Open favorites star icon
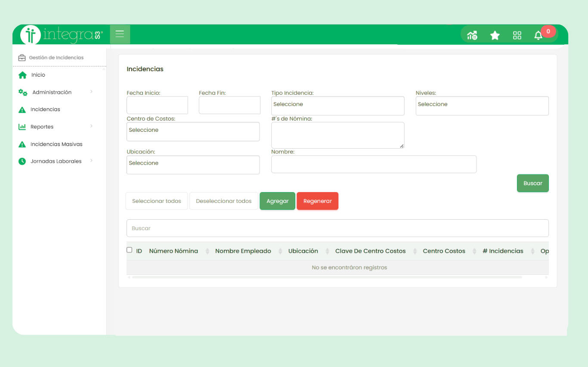Viewport: 588px width, 367px height. [495, 35]
